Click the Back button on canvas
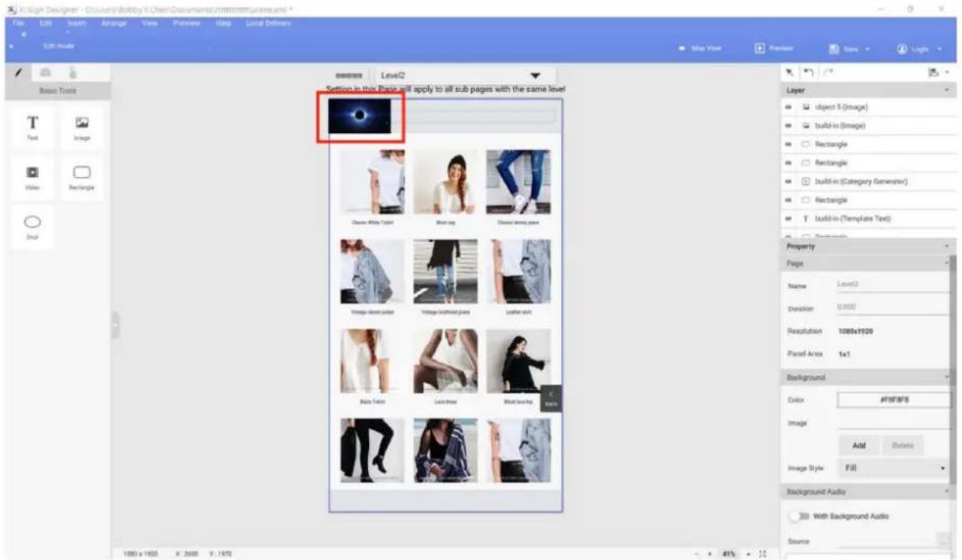This screenshot has width=962, height=560. pyautogui.click(x=551, y=398)
